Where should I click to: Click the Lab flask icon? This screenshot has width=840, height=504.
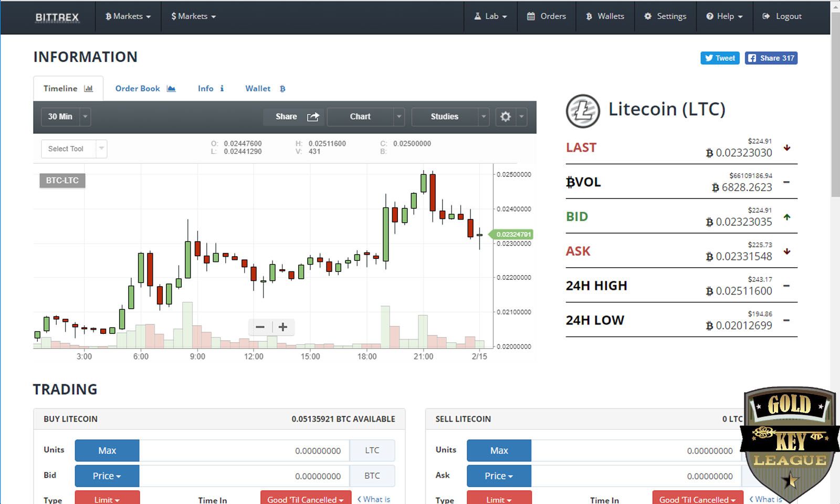point(479,16)
